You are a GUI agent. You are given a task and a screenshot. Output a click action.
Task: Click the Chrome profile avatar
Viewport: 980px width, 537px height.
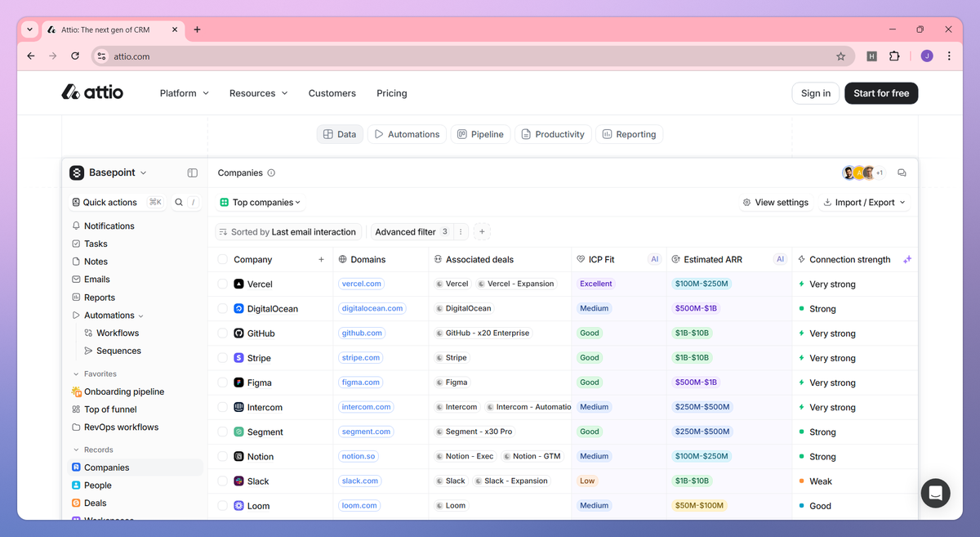click(x=927, y=56)
